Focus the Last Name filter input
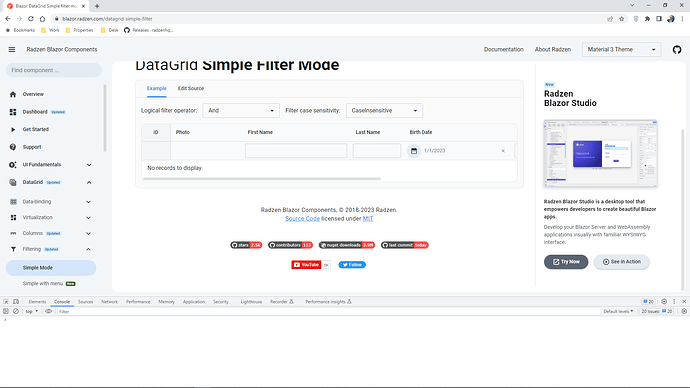690x388 pixels. (377, 151)
